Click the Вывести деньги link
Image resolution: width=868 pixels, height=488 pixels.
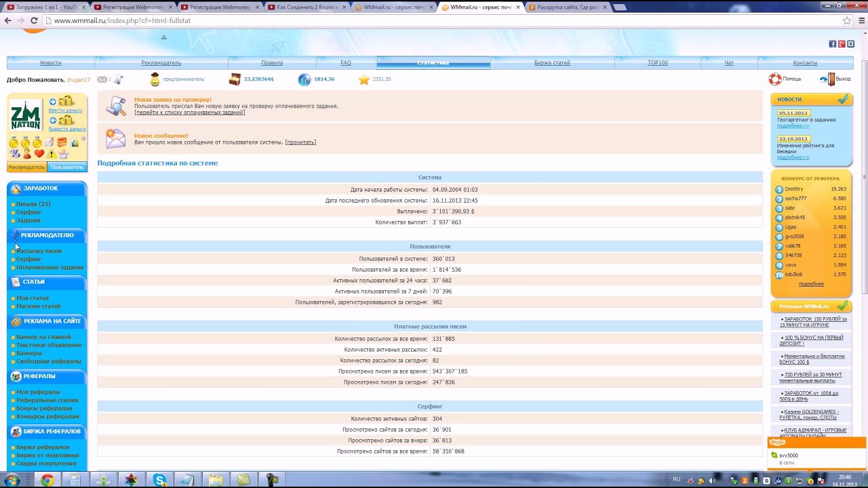tap(67, 128)
